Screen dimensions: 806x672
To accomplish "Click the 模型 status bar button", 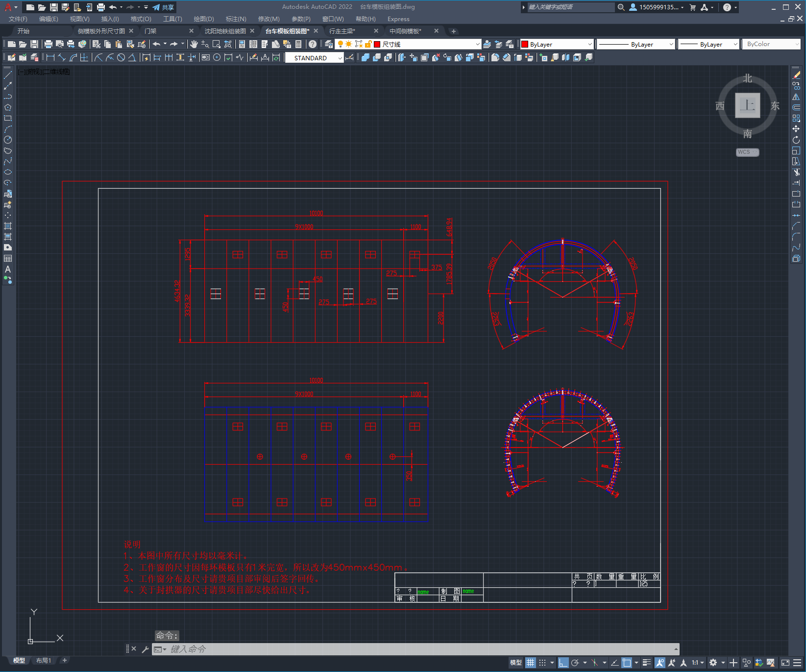I will 516,663.
